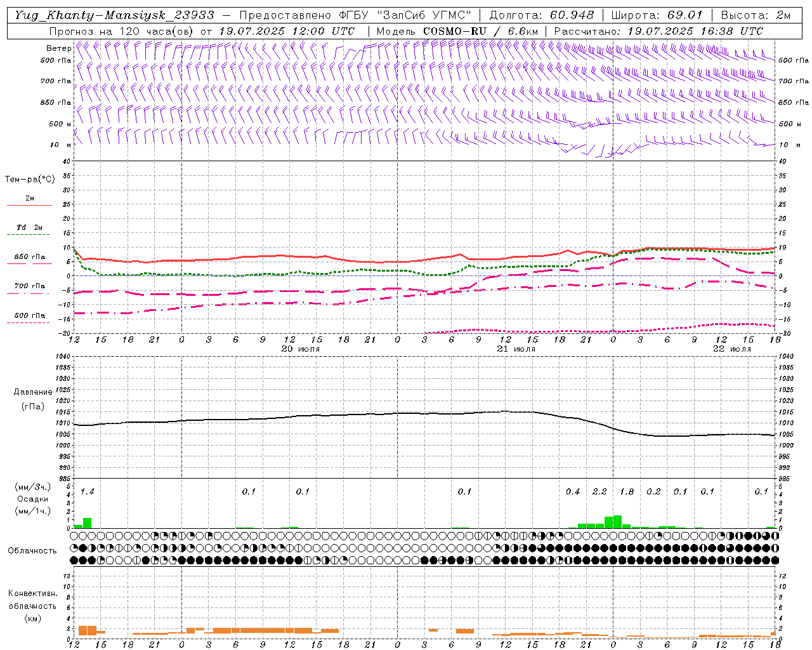Click the "1.4" precipitation amount value
Viewport: 812px width, 650px height.
coord(87,491)
